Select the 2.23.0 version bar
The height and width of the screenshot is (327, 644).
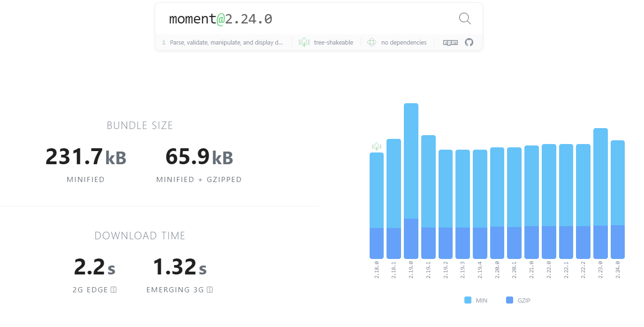[600, 193]
